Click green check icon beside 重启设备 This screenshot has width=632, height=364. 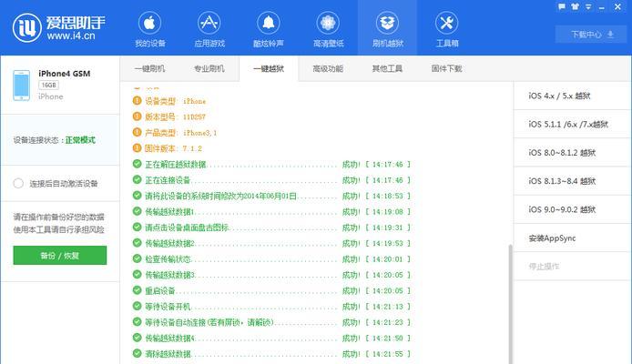(x=137, y=290)
